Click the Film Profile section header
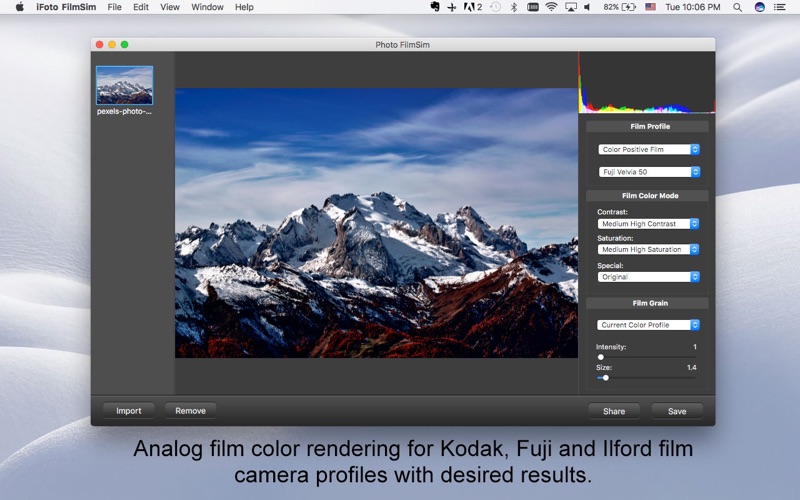Image resolution: width=800 pixels, height=500 pixels. tap(647, 127)
